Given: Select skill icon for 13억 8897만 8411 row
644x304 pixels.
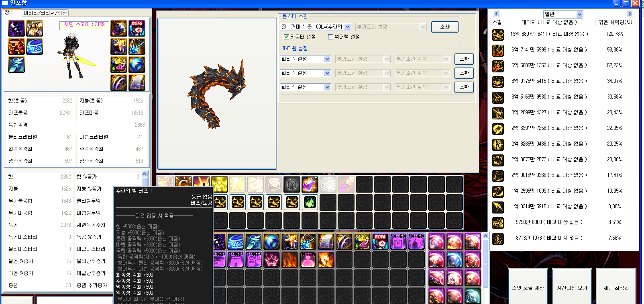Looking at the screenshot, I should tap(498, 35).
